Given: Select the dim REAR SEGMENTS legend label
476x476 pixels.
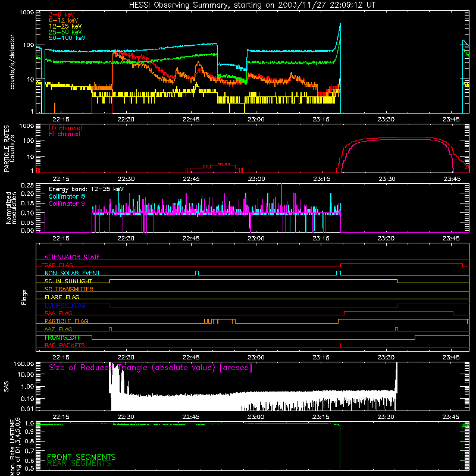Looking at the screenshot, I should pyautogui.click(x=79, y=464).
